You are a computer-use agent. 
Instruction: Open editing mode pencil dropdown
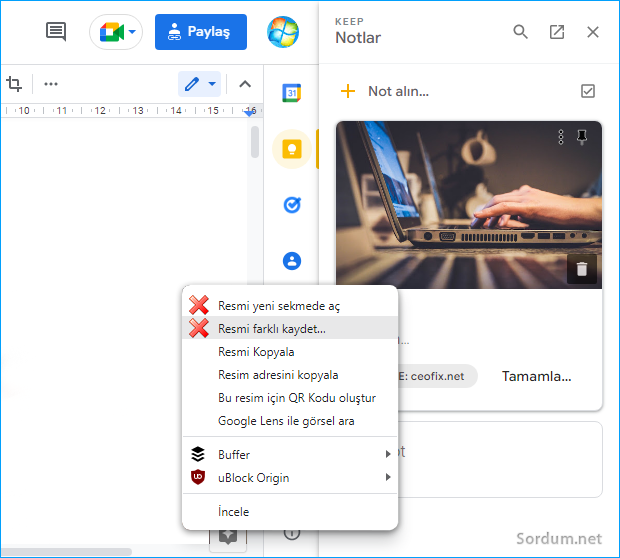200,84
